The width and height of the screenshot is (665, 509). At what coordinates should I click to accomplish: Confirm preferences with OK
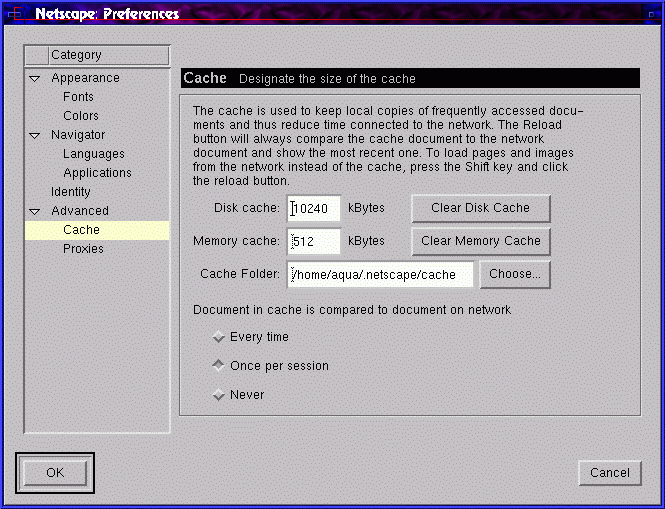point(55,473)
